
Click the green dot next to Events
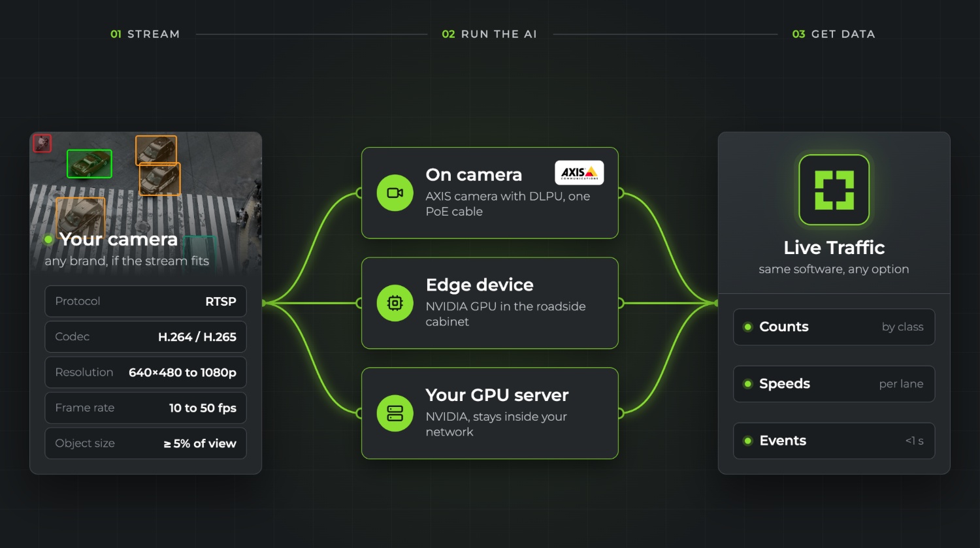(747, 441)
